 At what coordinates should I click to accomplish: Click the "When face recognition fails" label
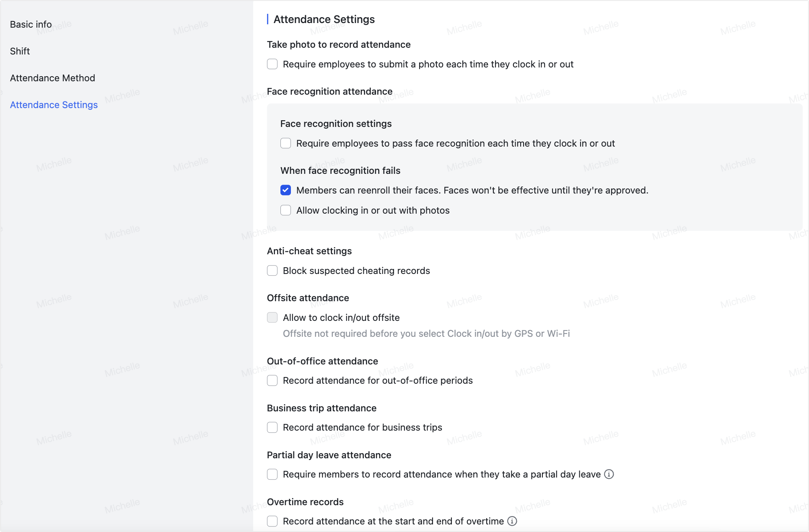pos(340,170)
